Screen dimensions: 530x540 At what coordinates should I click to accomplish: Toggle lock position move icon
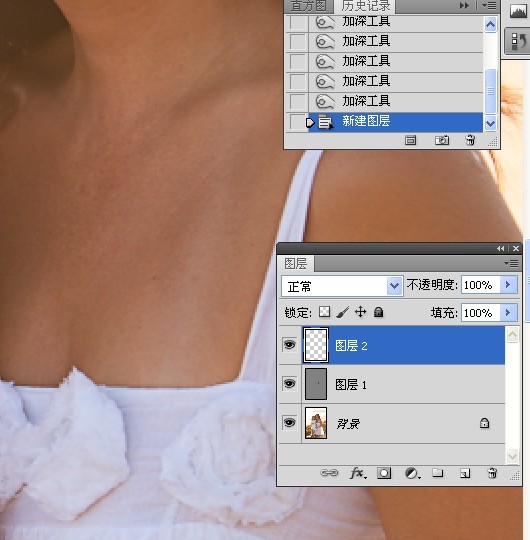tap(361, 312)
